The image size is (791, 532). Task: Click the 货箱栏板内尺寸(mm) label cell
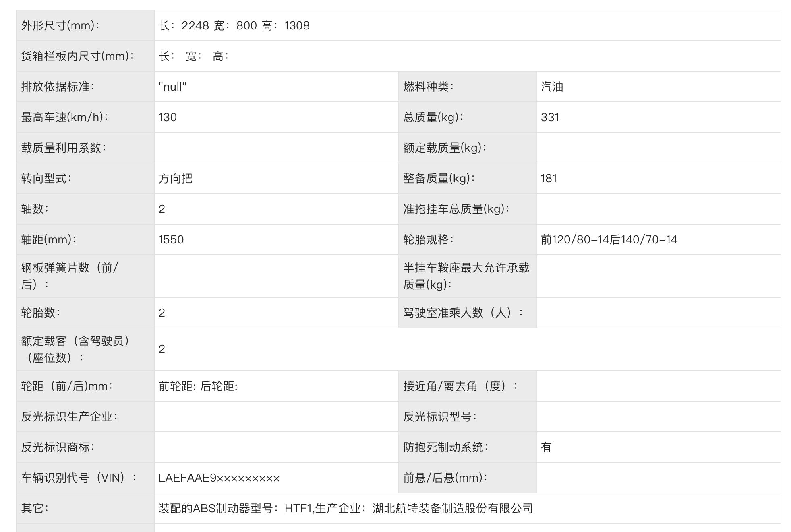click(77, 56)
